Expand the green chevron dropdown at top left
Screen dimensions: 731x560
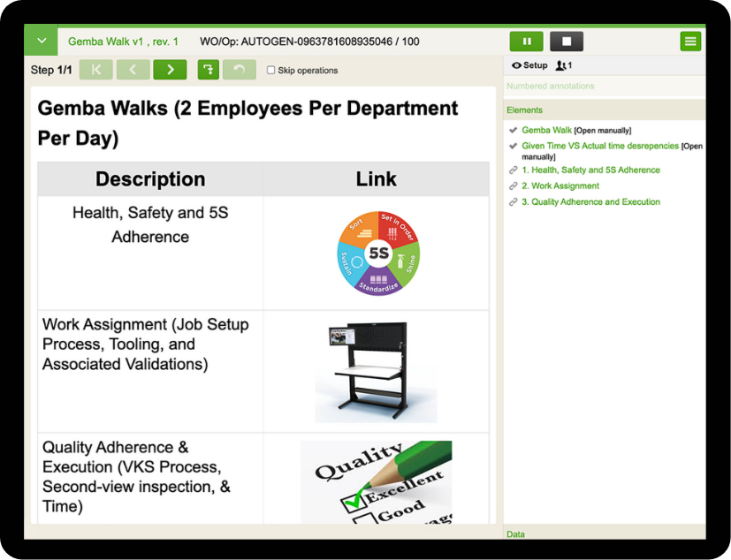(41, 42)
